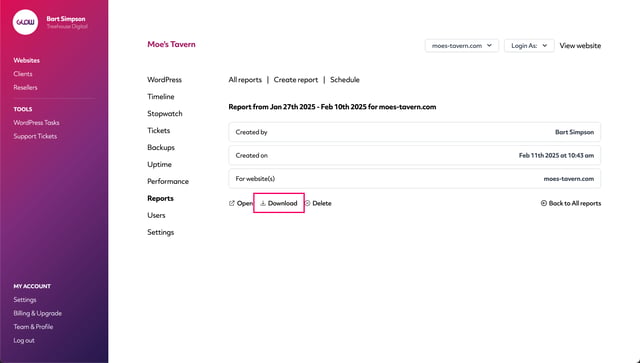Click the download arrow icon

263,203
